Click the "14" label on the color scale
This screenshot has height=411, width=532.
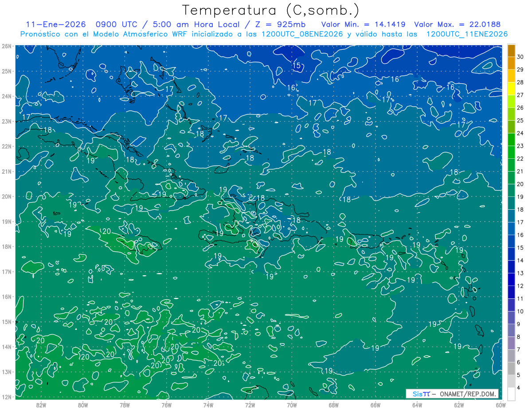(520, 260)
